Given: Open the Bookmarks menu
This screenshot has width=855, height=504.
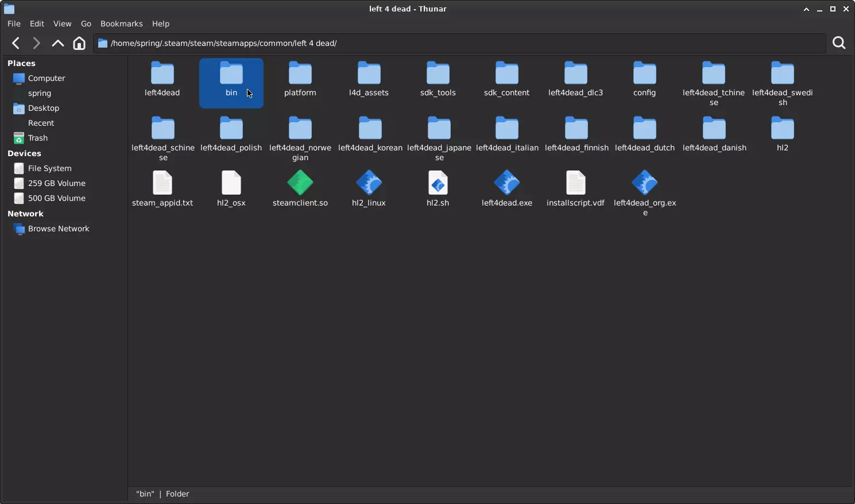Looking at the screenshot, I should coord(121,24).
